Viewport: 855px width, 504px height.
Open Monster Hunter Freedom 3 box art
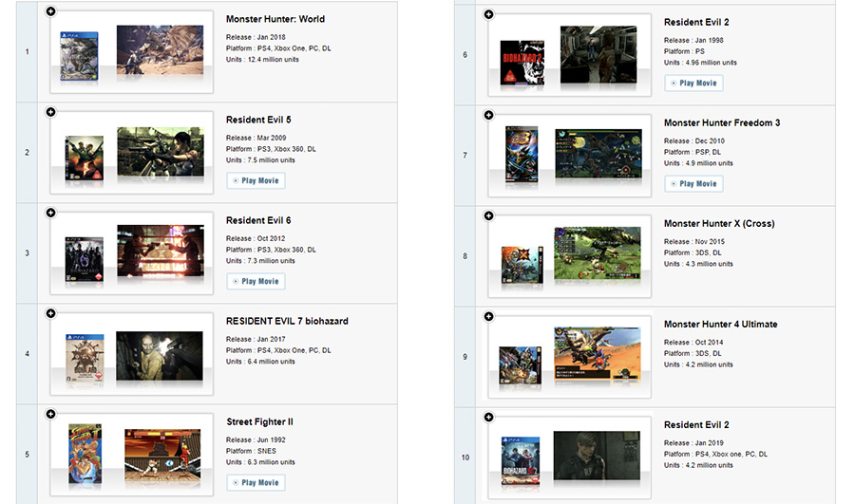(x=522, y=154)
